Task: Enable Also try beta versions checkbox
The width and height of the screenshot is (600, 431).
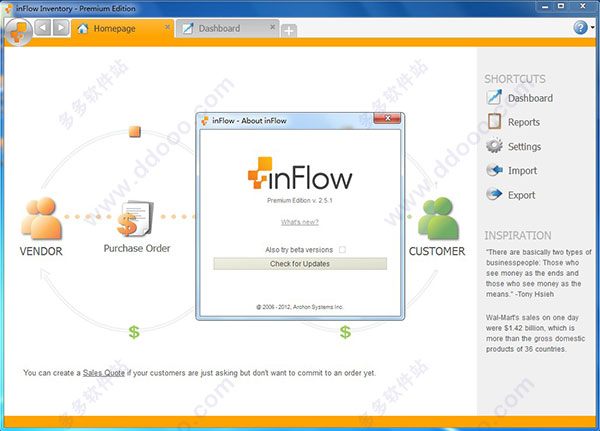Action: pos(342,250)
